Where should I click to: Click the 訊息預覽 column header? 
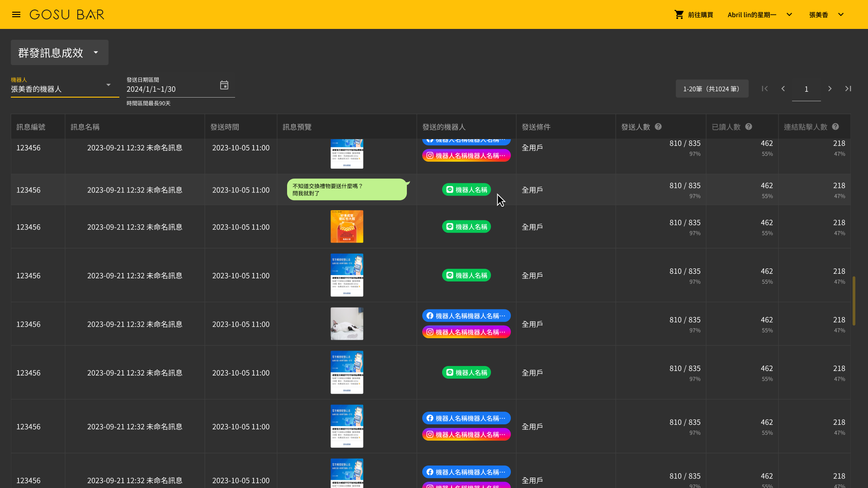pyautogui.click(x=347, y=127)
